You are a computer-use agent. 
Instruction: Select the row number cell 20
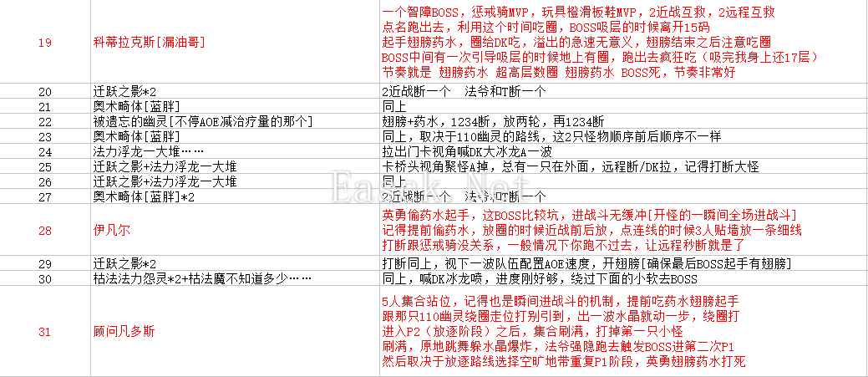pyautogui.click(x=44, y=92)
